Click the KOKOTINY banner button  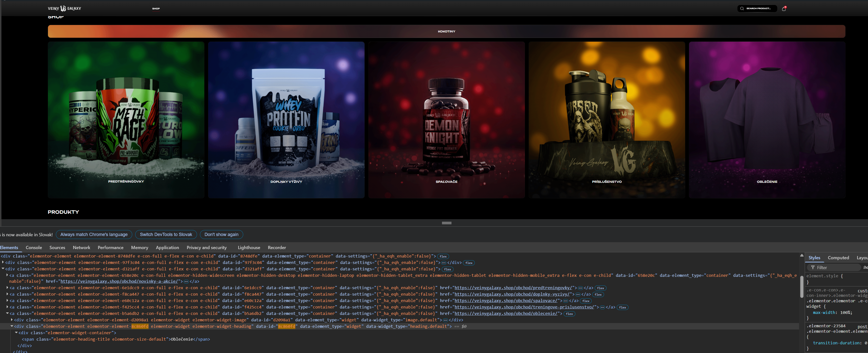(446, 31)
